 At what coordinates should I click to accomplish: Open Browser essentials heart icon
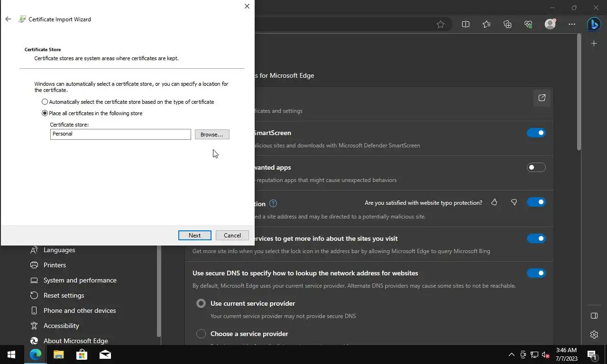528,24
